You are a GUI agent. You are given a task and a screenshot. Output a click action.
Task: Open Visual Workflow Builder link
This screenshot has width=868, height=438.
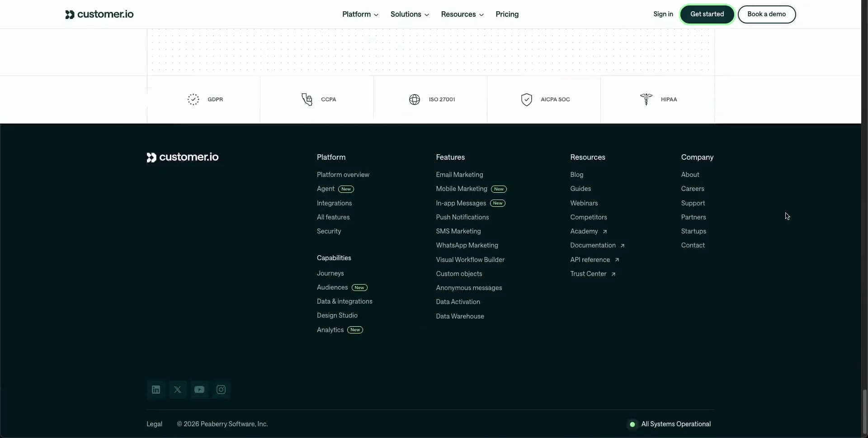tap(470, 260)
